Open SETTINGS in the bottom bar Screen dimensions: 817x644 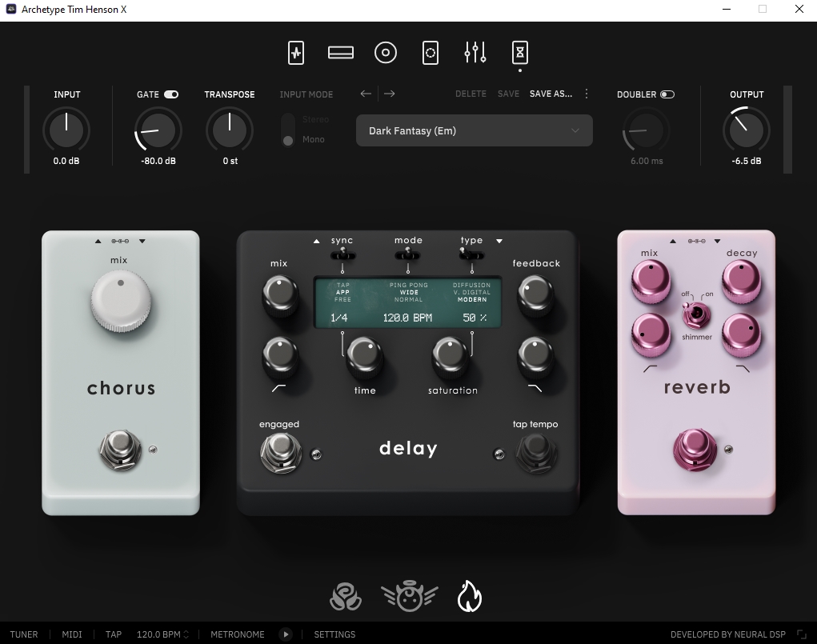point(334,634)
